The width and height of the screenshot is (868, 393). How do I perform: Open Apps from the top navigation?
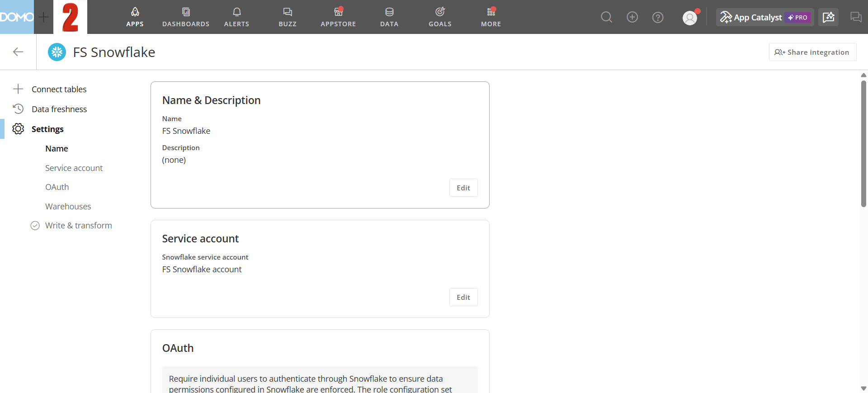[135, 17]
